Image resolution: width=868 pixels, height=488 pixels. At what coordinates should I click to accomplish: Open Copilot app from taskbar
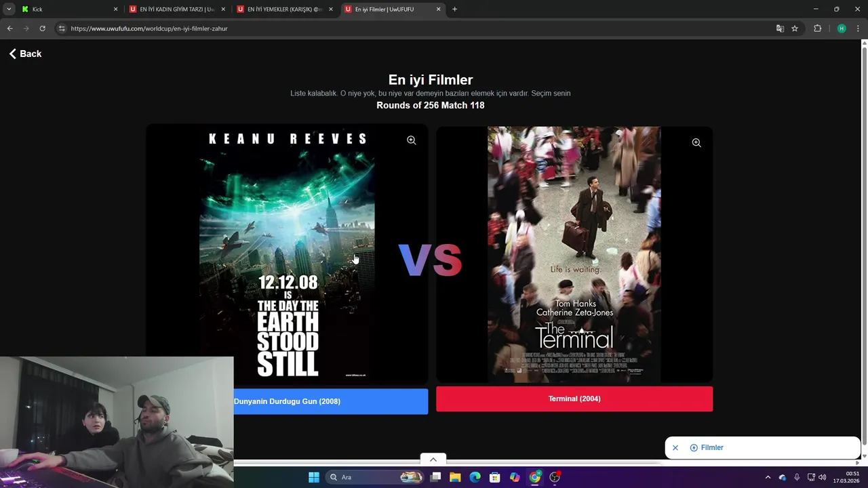(515, 477)
